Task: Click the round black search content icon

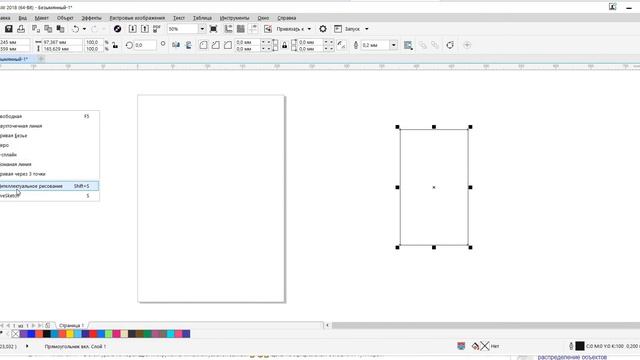Action: coord(118,29)
